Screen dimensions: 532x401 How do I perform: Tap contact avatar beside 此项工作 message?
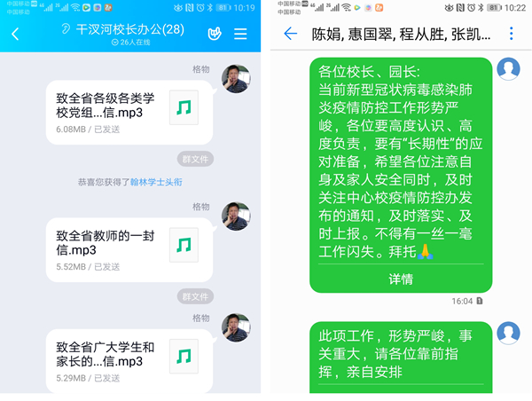coord(508,333)
